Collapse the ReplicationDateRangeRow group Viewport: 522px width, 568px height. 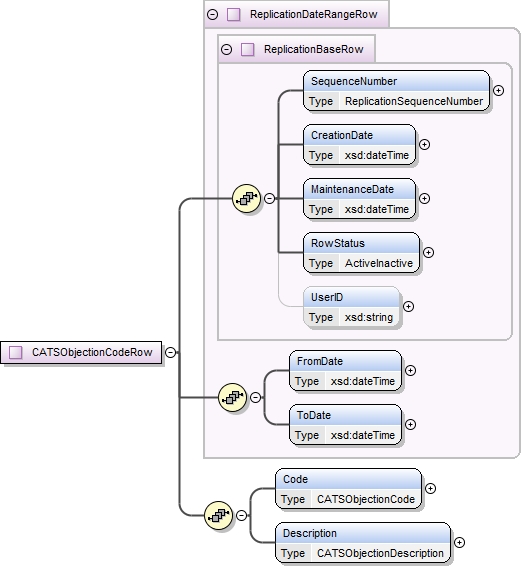pyautogui.click(x=213, y=14)
